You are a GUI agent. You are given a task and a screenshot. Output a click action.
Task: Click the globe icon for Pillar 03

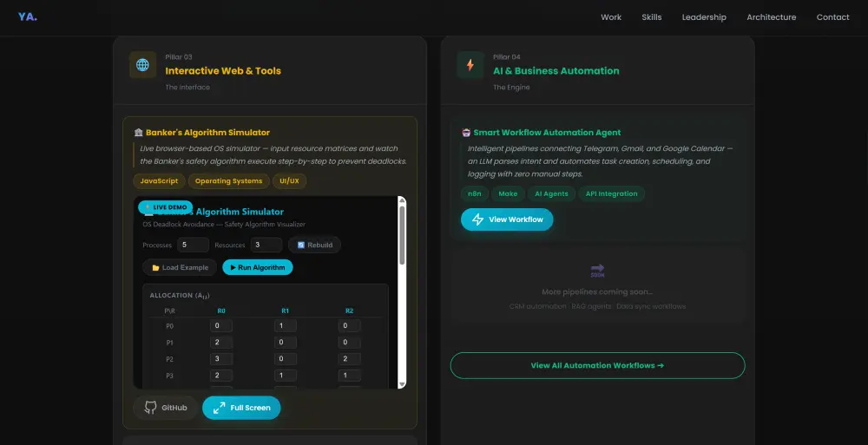(x=143, y=65)
